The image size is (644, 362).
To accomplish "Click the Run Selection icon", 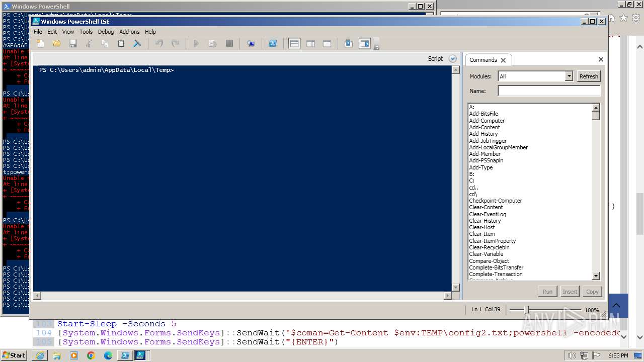I will point(212,44).
